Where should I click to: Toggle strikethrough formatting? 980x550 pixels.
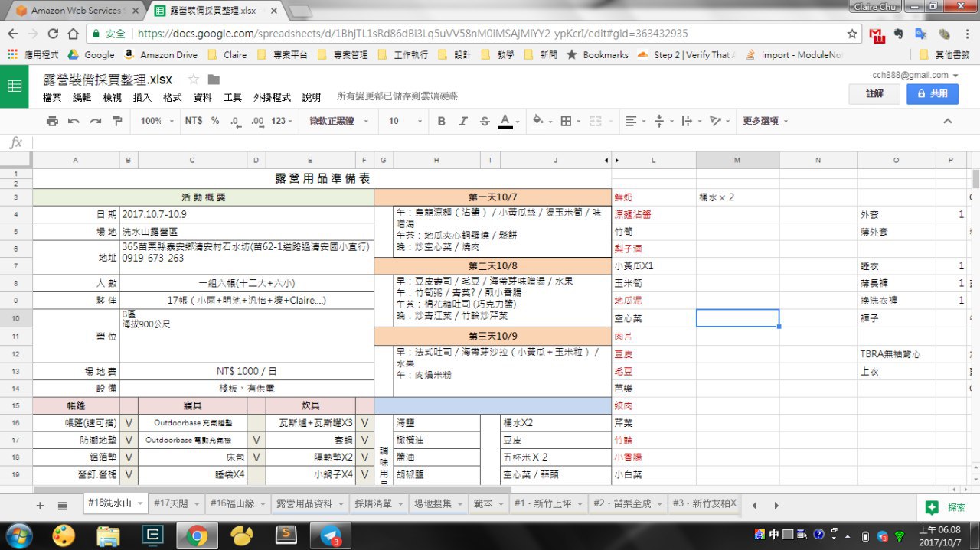pyautogui.click(x=484, y=121)
